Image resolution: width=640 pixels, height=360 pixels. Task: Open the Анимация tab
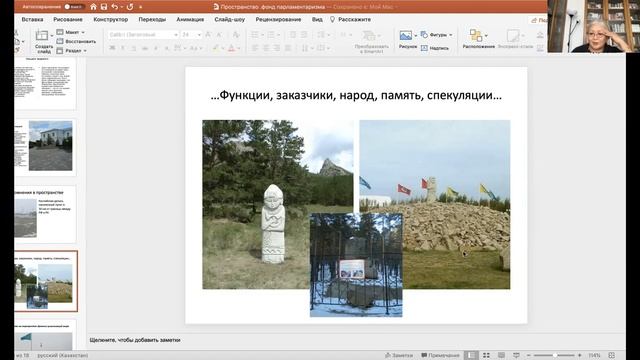pos(190,19)
